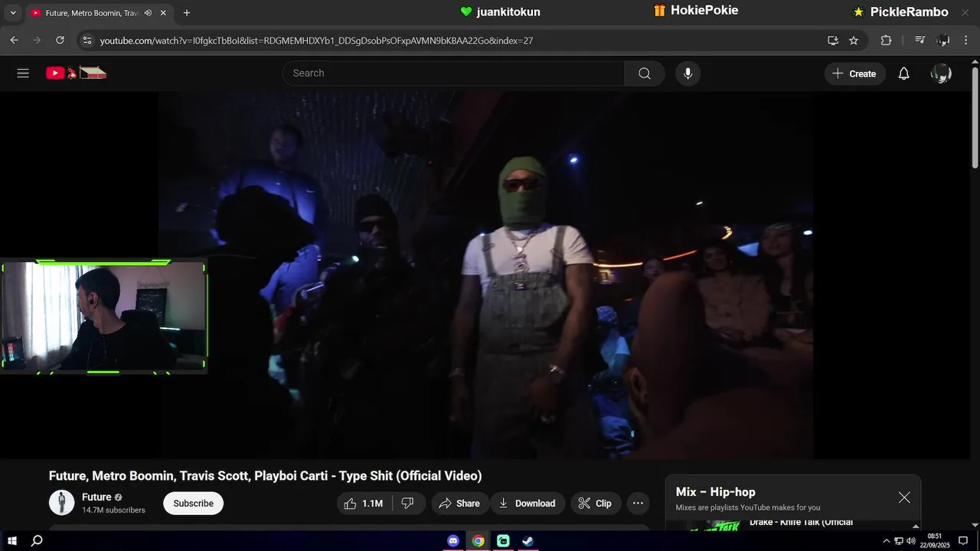Open the YouTube guide hamburger menu

[23, 73]
